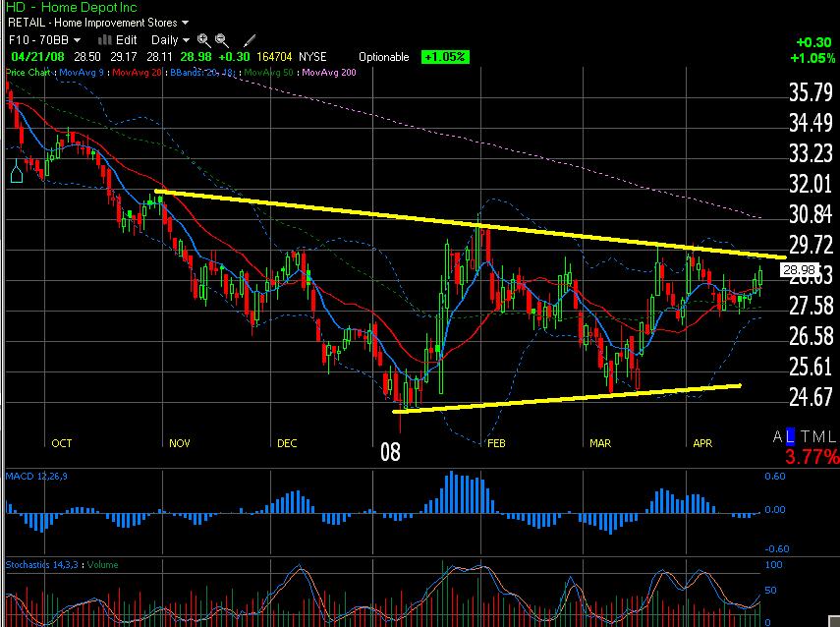Click the Optionable label
The width and height of the screenshot is (840, 627).
point(383,57)
